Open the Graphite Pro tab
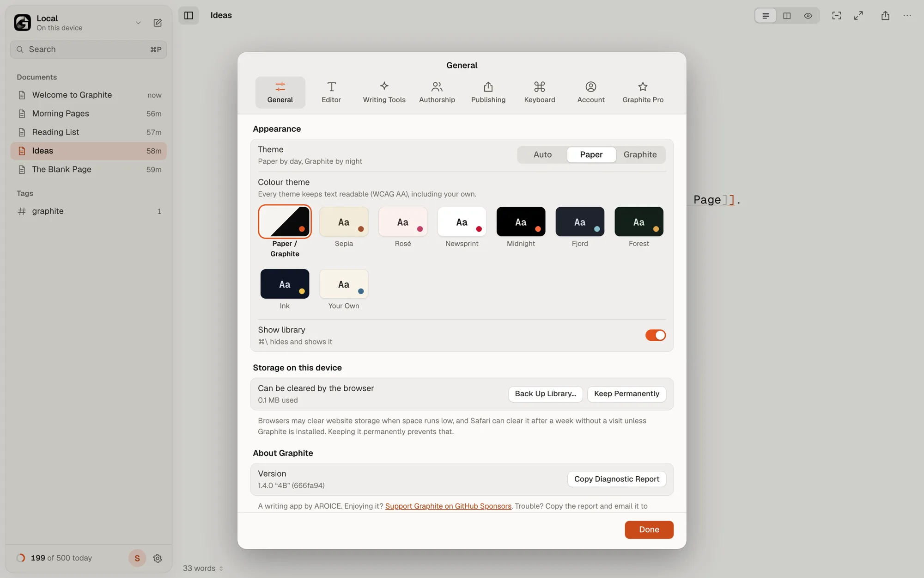 tap(643, 92)
